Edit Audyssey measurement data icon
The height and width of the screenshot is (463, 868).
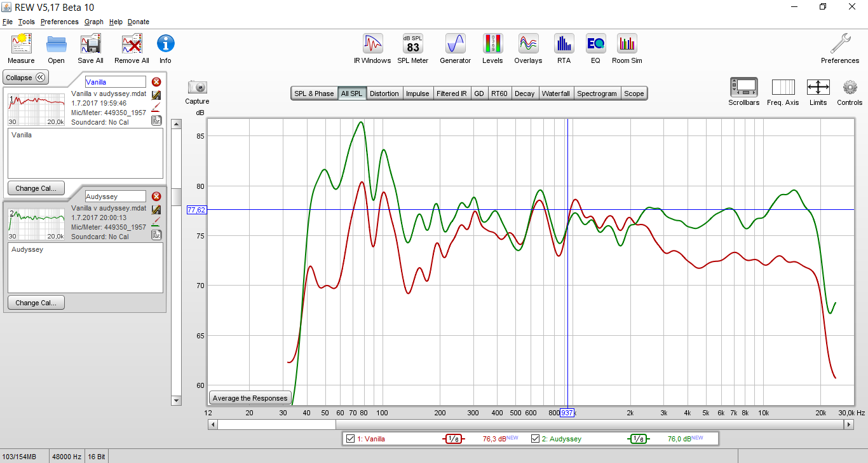tap(156, 209)
